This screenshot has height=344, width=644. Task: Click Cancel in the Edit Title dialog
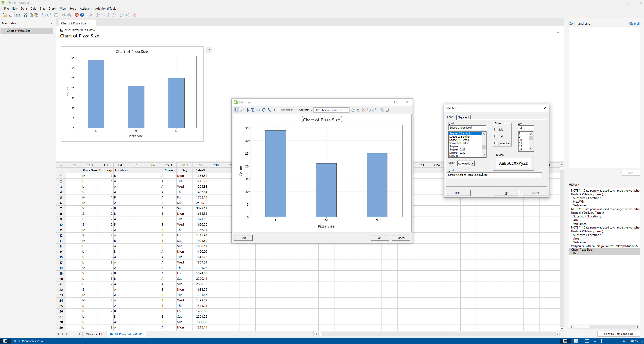point(535,193)
